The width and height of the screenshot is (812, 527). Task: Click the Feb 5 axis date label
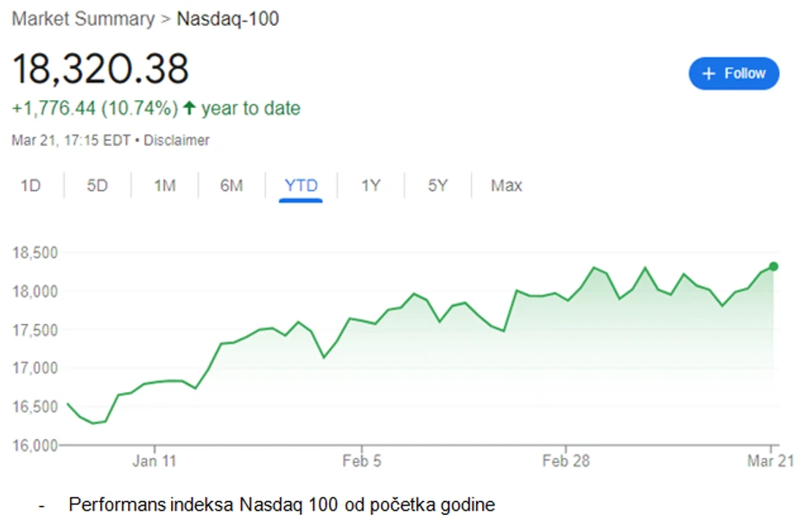[362, 461]
